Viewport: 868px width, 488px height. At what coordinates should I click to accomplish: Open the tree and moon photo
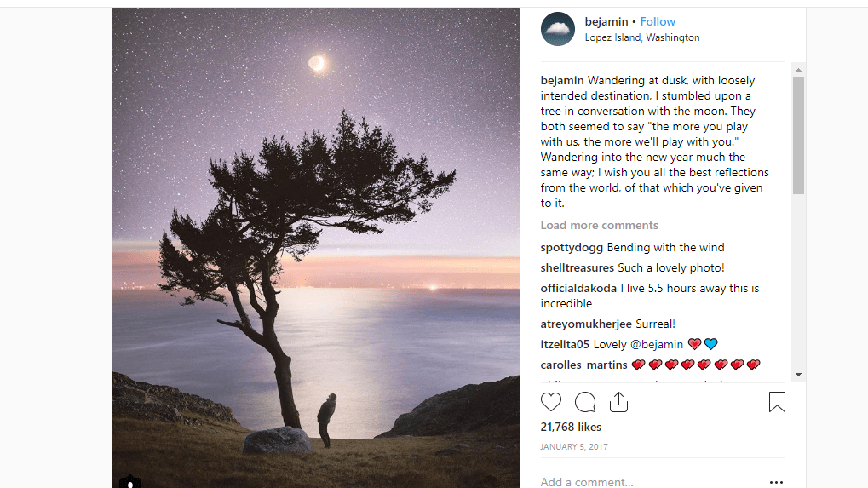point(316,247)
